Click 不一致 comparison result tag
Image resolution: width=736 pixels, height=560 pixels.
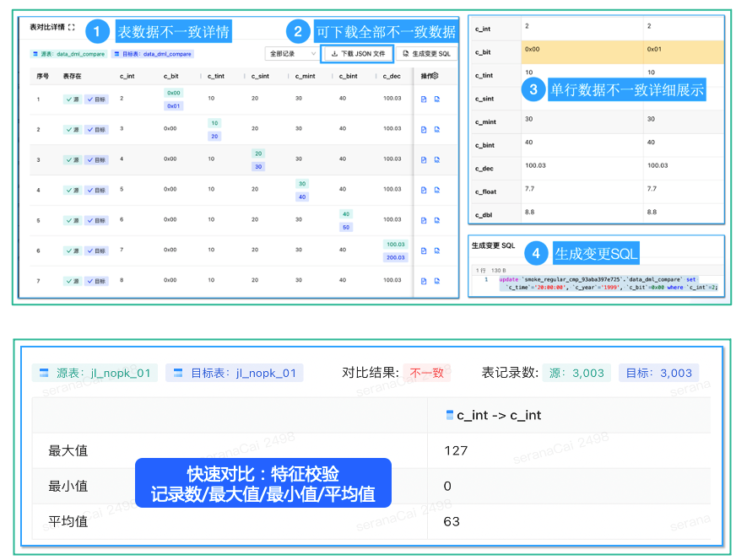pos(427,373)
